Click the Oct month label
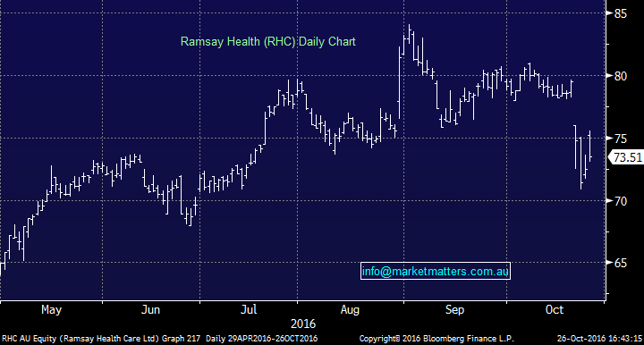 click(555, 310)
